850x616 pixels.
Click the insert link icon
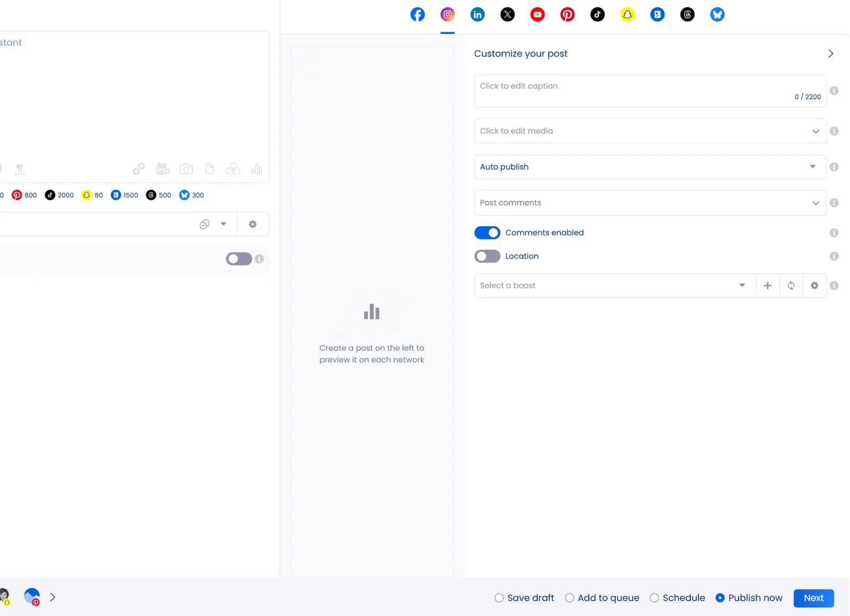coord(139,169)
